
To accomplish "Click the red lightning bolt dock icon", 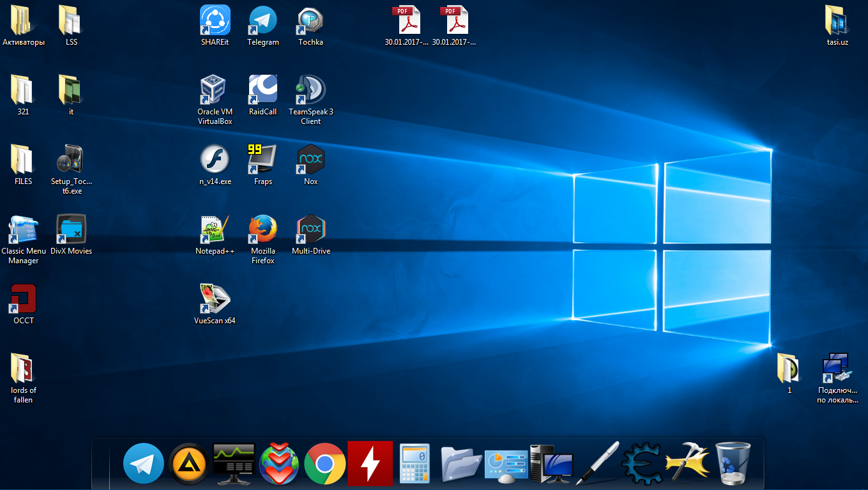I will [370, 464].
